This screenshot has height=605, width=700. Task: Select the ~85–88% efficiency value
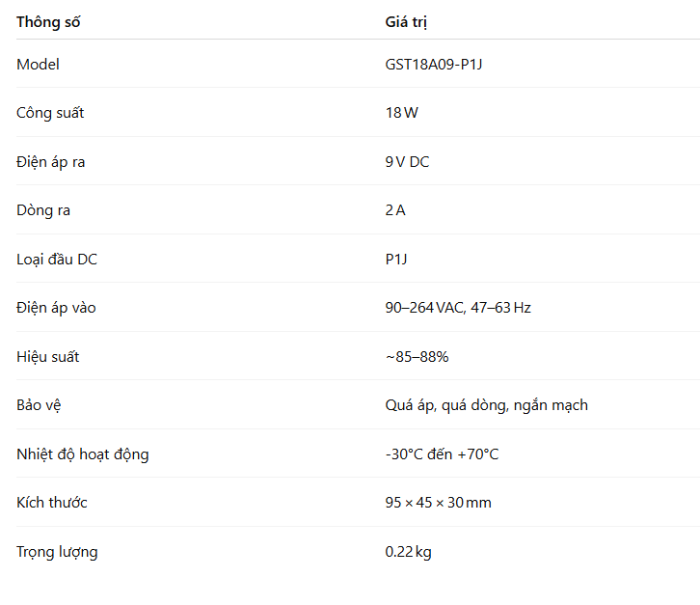[x=417, y=357]
